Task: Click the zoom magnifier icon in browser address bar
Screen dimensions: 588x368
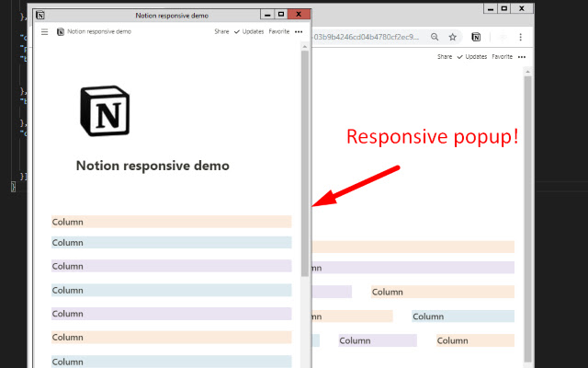Action: (435, 37)
